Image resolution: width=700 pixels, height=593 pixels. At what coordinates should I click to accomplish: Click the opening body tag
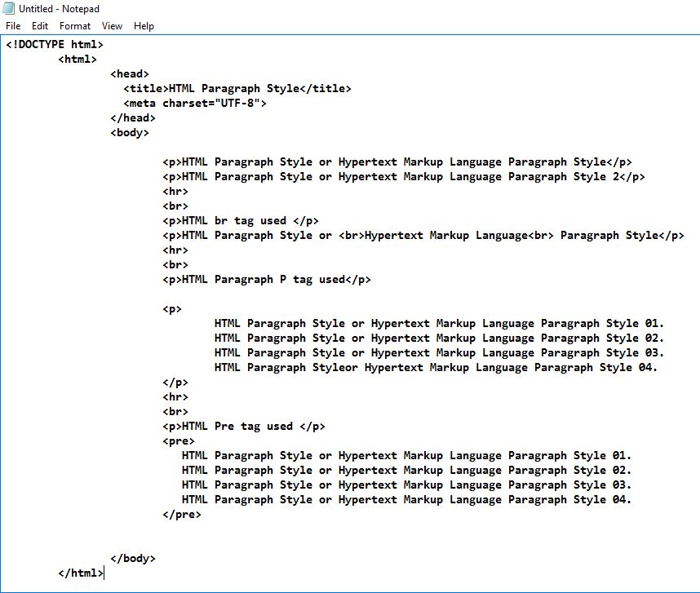click(129, 132)
